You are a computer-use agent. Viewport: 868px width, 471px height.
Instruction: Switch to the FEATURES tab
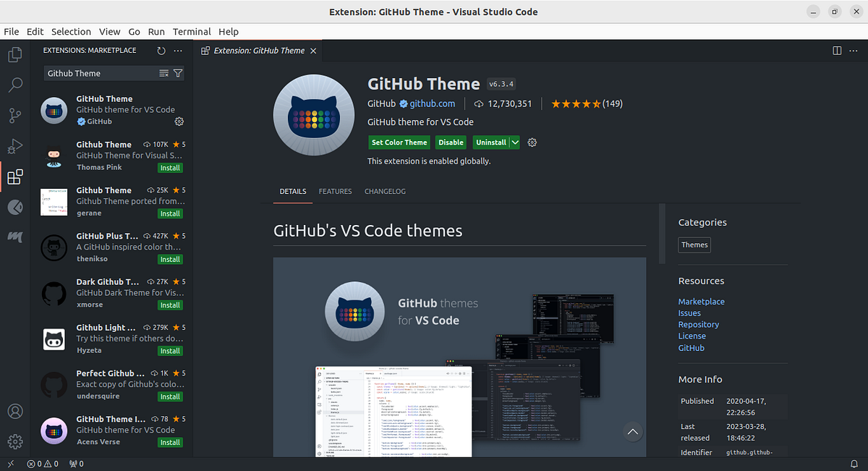(335, 191)
